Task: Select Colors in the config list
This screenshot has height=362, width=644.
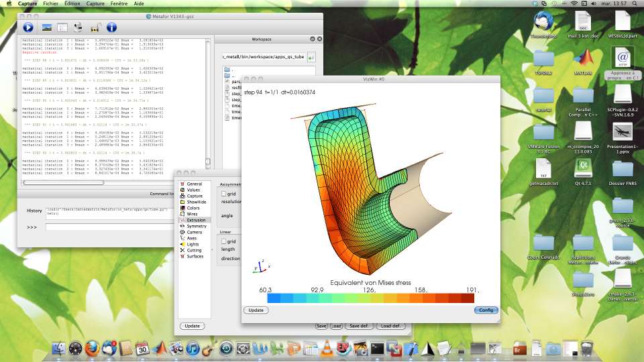Action: 193,208
